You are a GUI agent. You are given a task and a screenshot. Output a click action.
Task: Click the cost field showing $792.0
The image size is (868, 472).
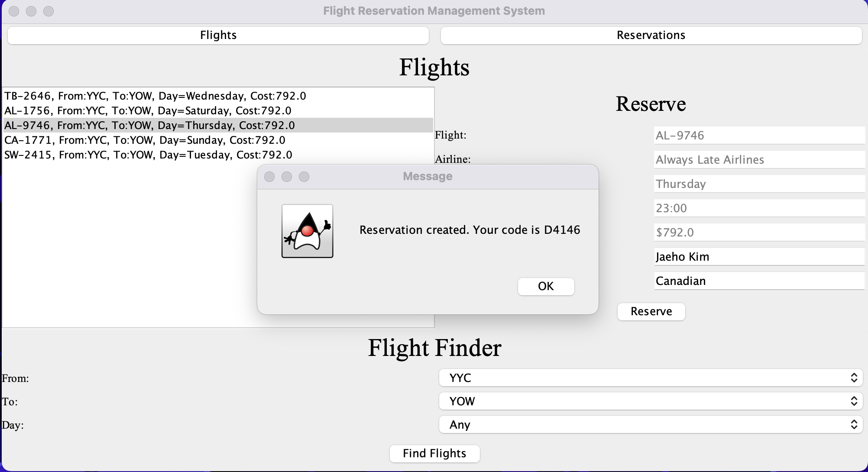coord(758,232)
